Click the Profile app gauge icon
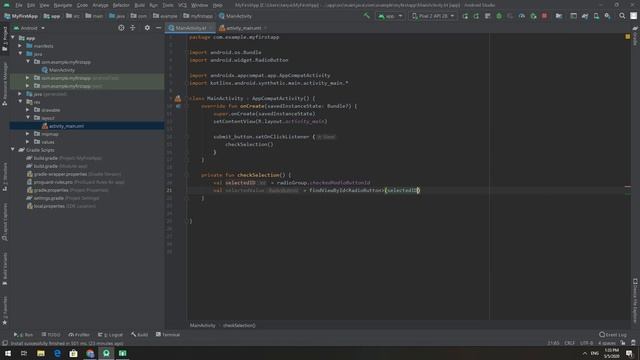 pyautogui.click(x=522, y=16)
